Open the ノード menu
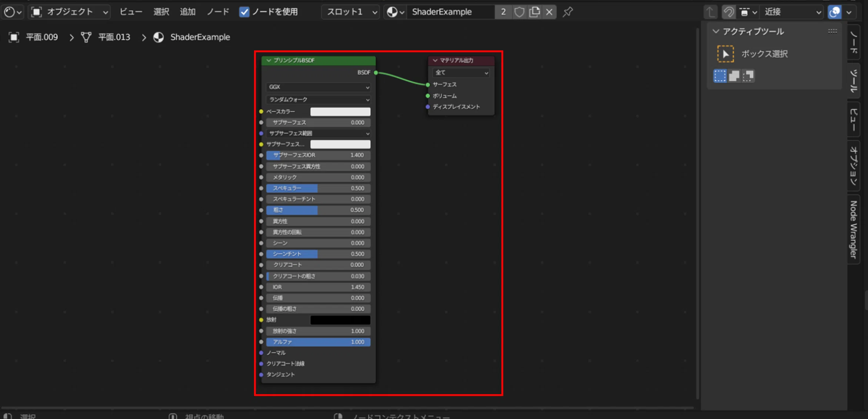Viewport: 868px width, 419px height. click(218, 12)
